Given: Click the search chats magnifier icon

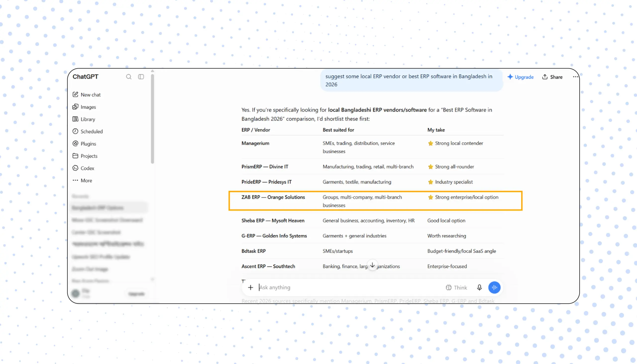Looking at the screenshot, I should point(129,77).
